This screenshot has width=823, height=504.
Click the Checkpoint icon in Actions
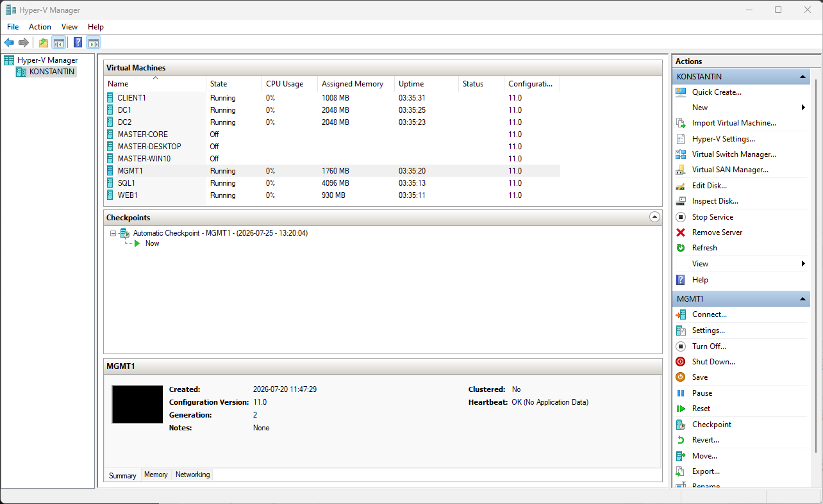[681, 425]
